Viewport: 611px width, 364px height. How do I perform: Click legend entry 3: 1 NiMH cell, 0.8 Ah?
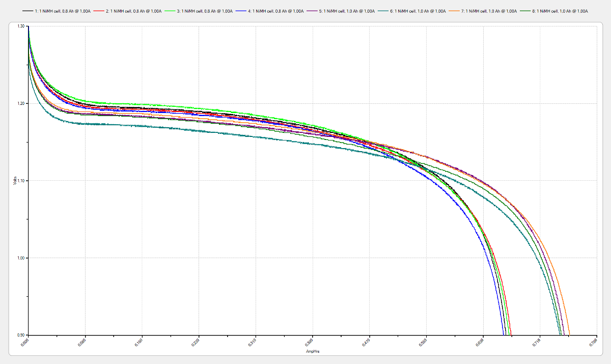204,11
